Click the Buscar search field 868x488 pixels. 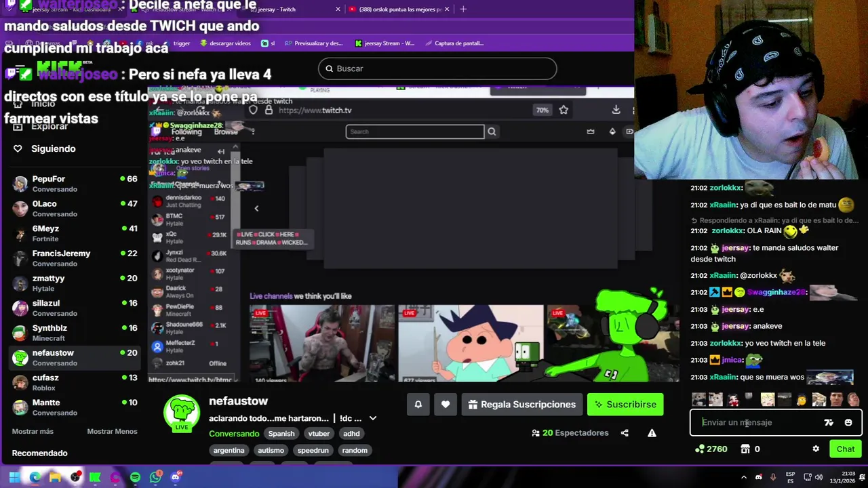pos(437,68)
